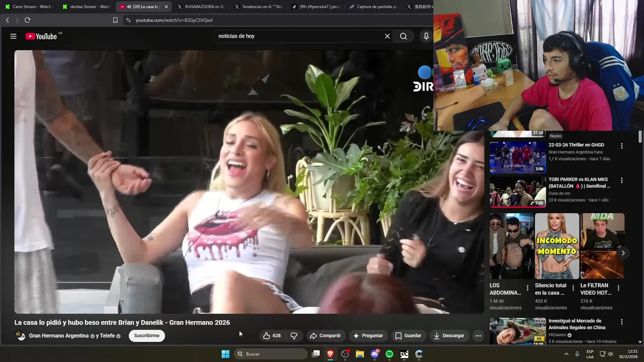Click the magnifier search button
The height and width of the screenshot is (362, 644).
pos(404,36)
